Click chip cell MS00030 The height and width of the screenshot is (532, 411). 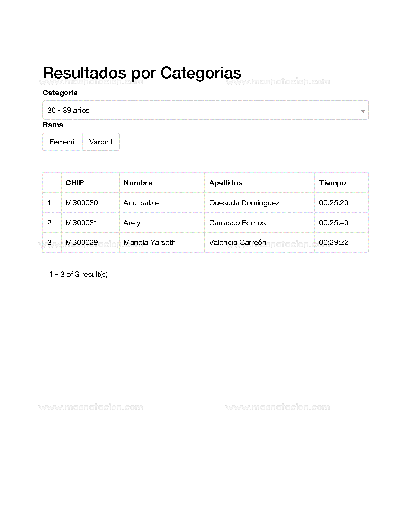(82, 203)
